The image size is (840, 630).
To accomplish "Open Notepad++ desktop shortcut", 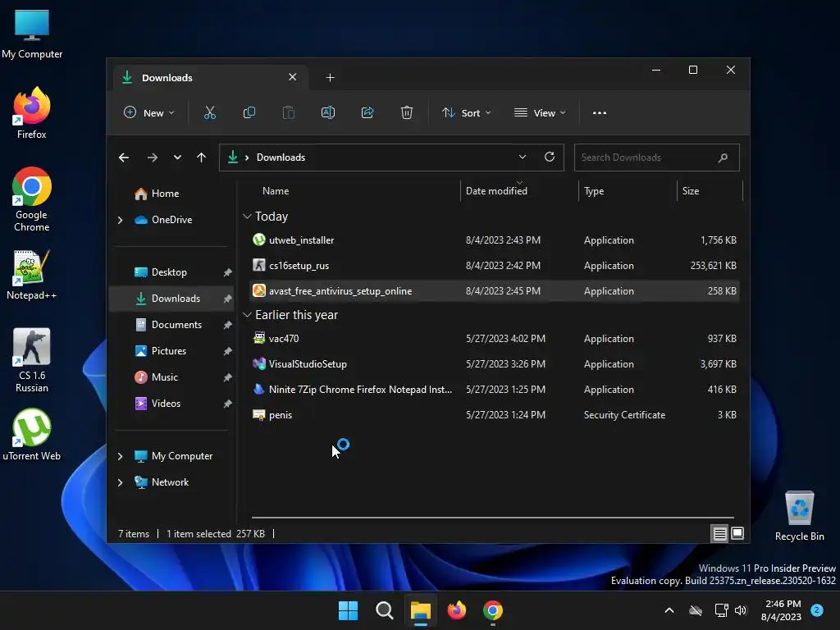I will tap(32, 274).
